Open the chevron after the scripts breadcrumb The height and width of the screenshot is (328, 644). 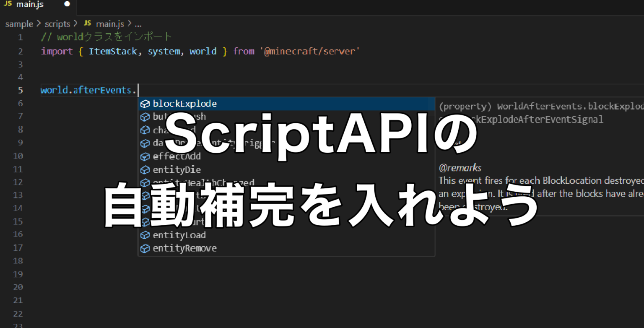pyautogui.click(x=76, y=23)
